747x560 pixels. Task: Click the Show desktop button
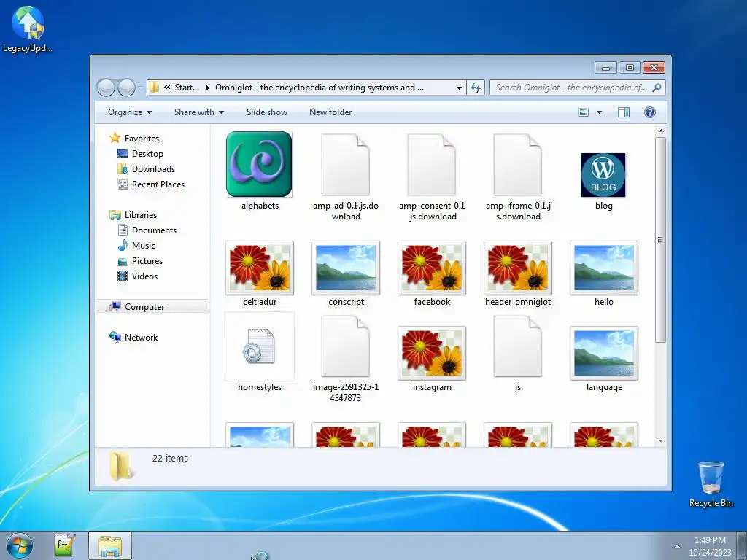point(742,545)
